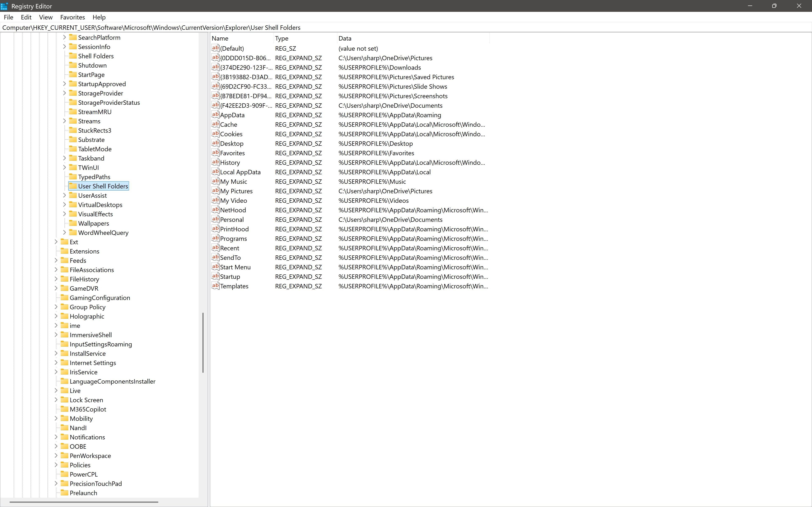
Task: Open the Edit menu
Action: coord(26,17)
